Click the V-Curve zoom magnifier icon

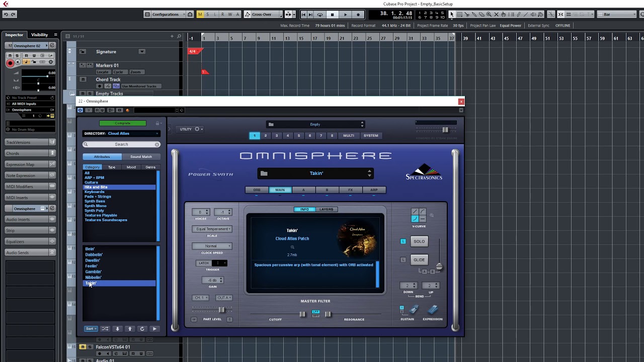431,215
